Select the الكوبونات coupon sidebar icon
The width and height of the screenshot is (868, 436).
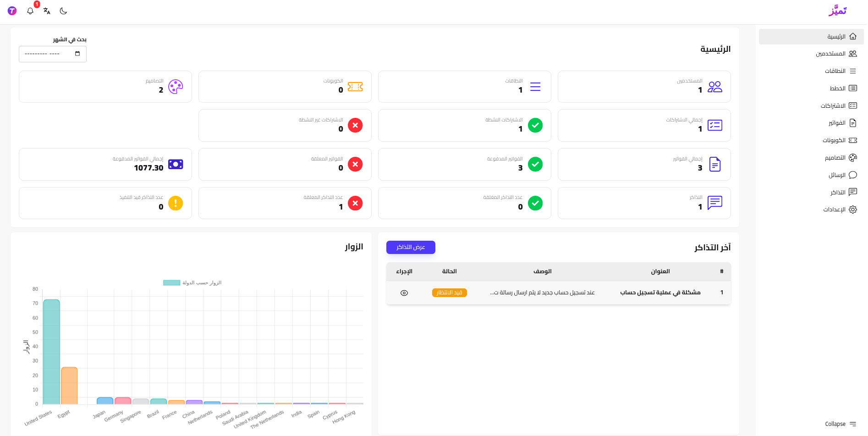tap(852, 140)
